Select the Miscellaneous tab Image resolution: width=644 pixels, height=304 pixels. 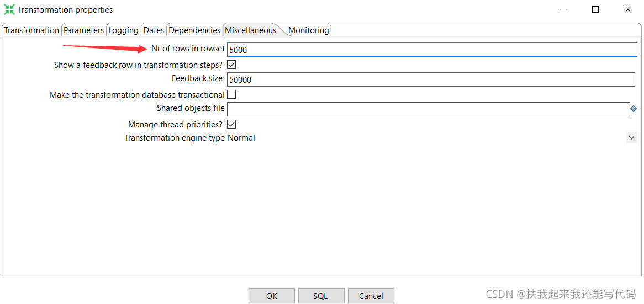(251, 30)
